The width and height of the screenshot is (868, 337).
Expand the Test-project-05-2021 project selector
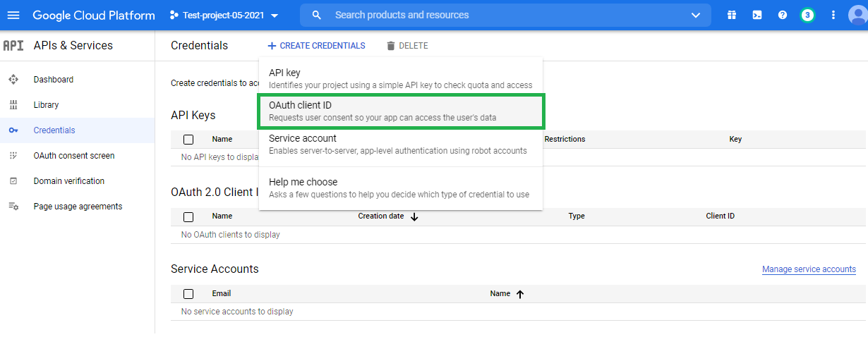tap(224, 15)
